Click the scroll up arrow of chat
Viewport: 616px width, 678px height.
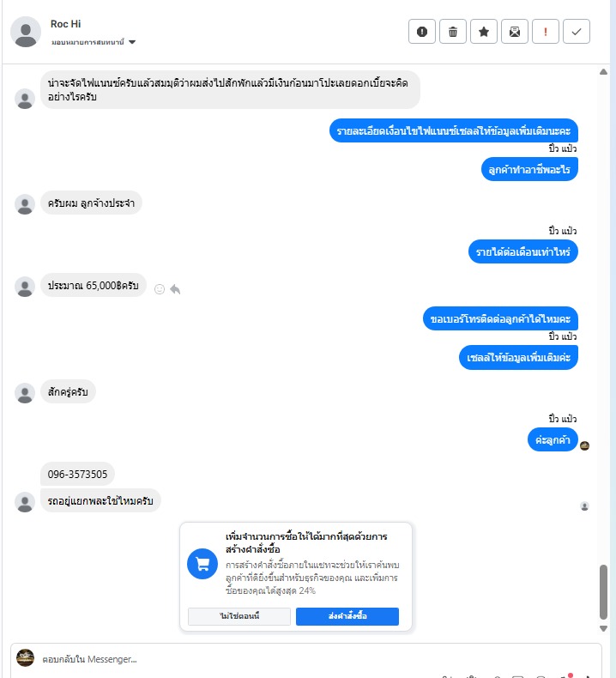(603, 72)
